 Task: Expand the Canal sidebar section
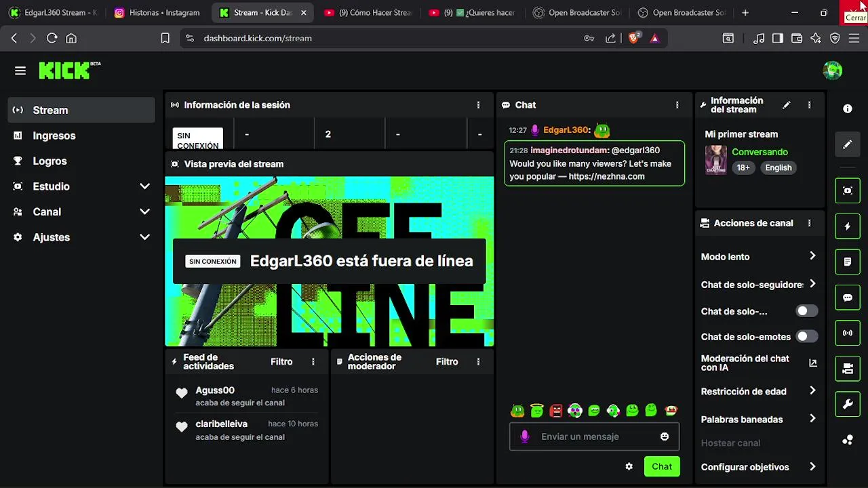pos(81,211)
